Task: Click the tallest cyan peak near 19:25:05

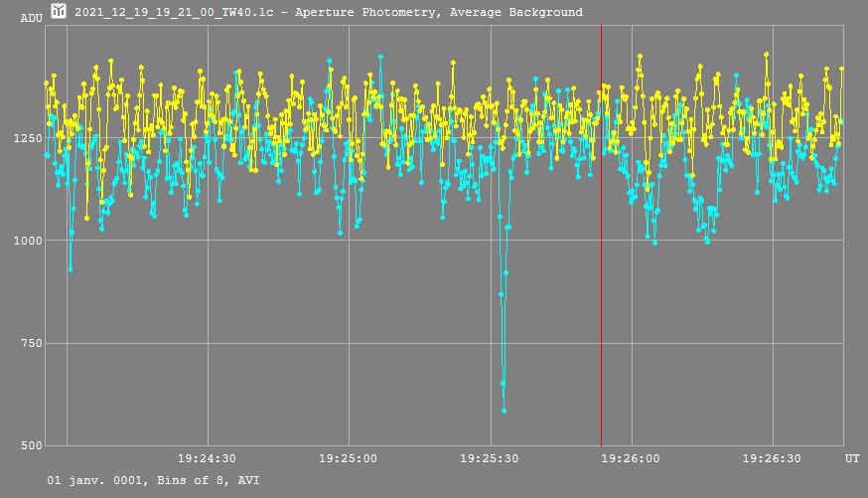Action: pos(380,58)
